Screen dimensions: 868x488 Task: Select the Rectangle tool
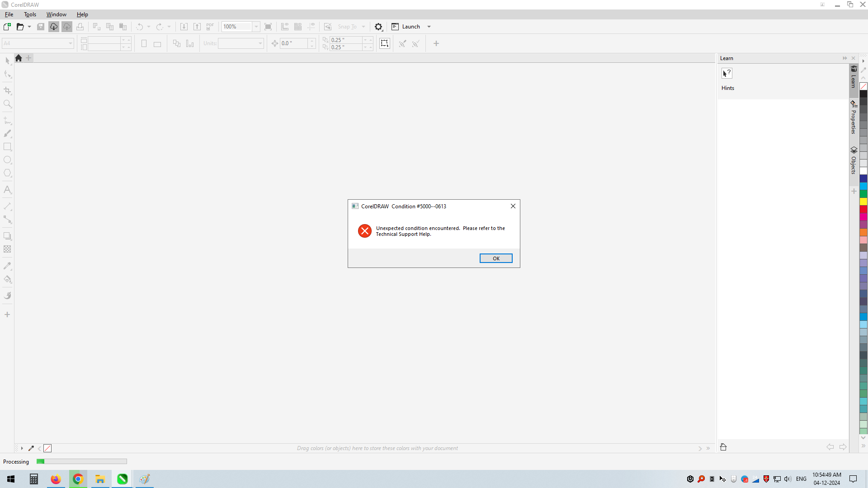click(7, 147)
